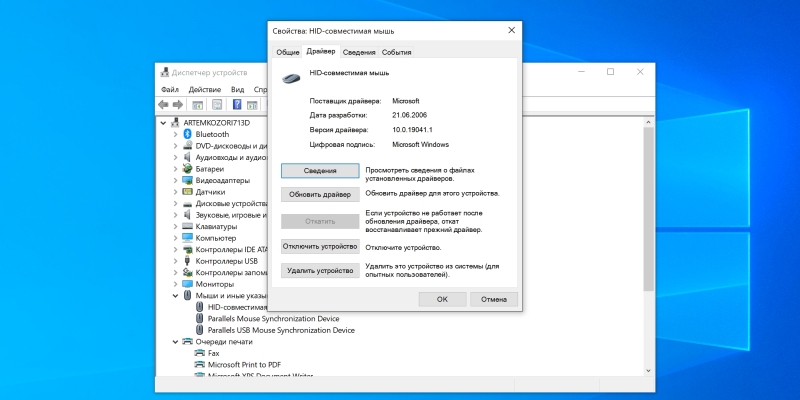Click the Fax printer icon

click(x=199, y=353)
